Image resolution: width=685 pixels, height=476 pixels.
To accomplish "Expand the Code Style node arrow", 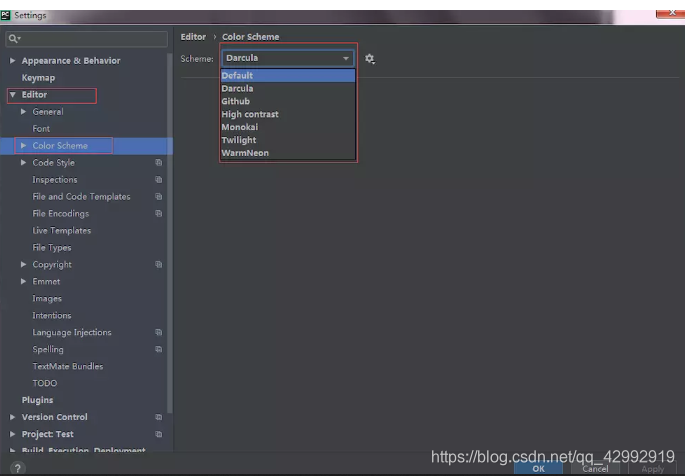I will click(24, 162).
